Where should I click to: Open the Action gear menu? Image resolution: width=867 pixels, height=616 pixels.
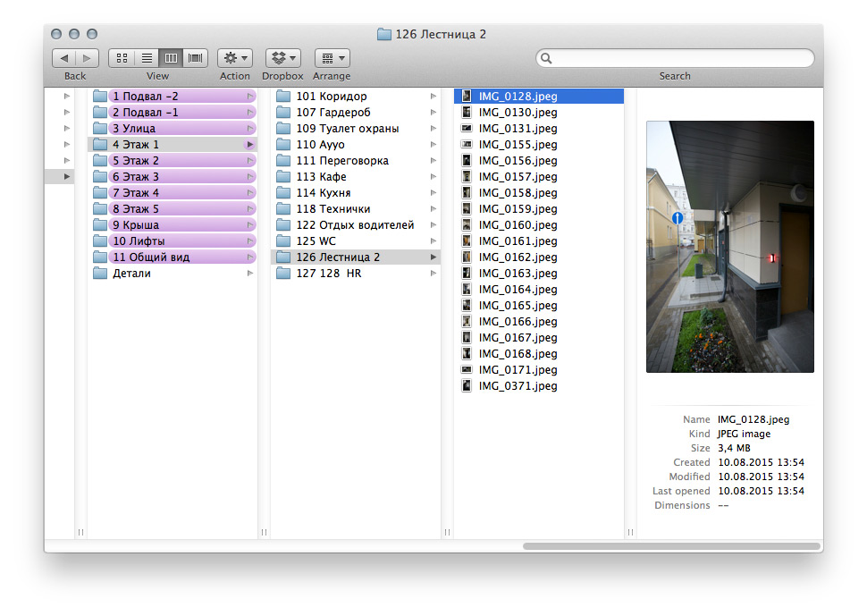tap(235, 58)
